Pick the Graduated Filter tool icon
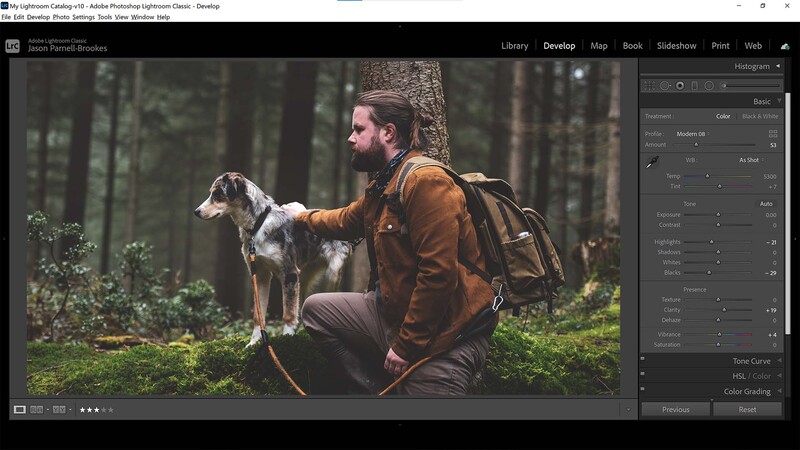 click(x=694, y=86)
